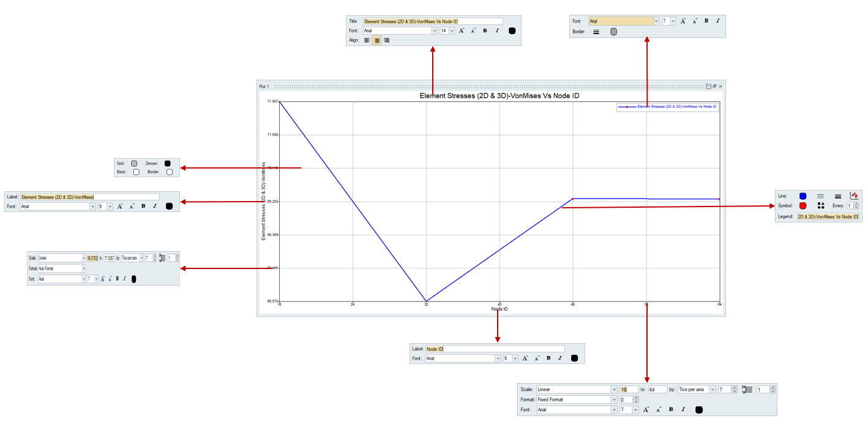Open the curve line thickness icon
Screen dimensions: 868x421
pos(838,196)
